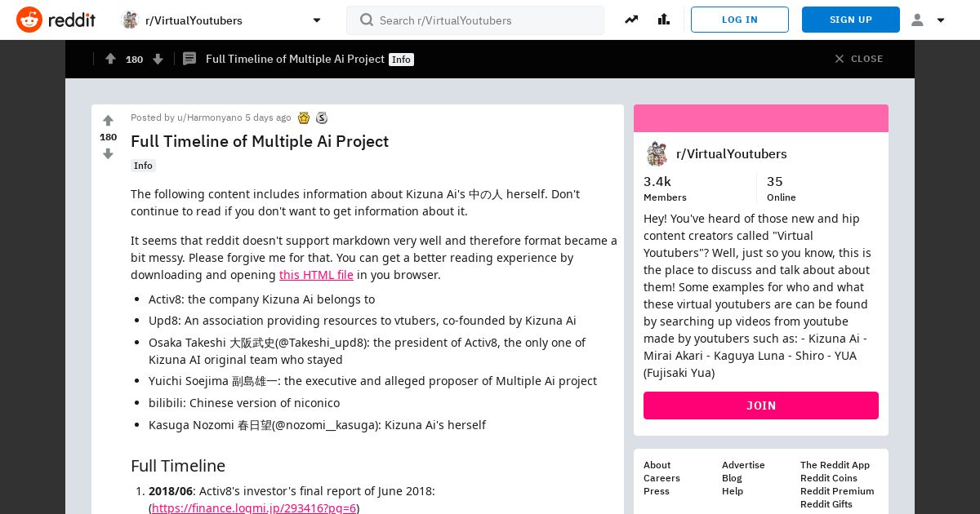Open the Reddit Premium footer link
Viewport: 980px width, 514px height.
tap(837, 491)
